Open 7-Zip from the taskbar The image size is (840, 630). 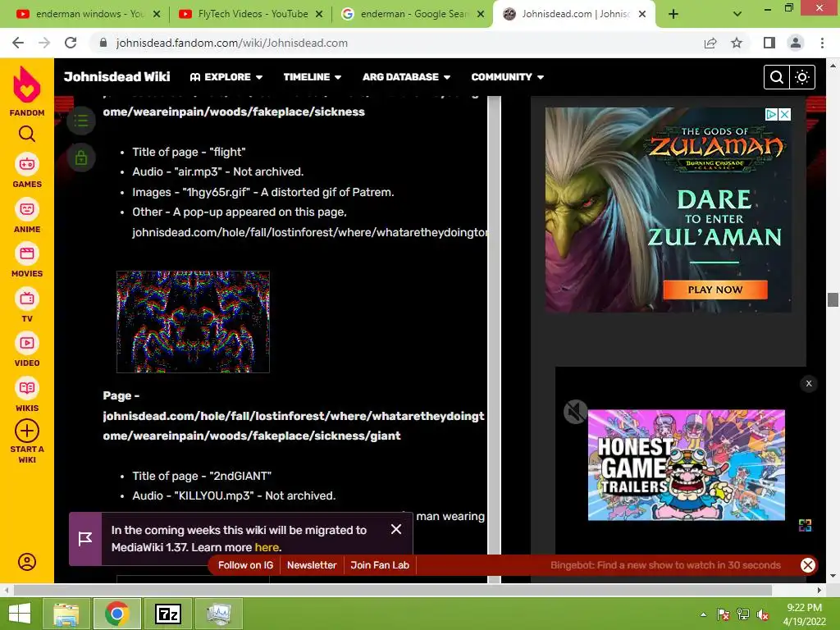click(x=167, y=614)
